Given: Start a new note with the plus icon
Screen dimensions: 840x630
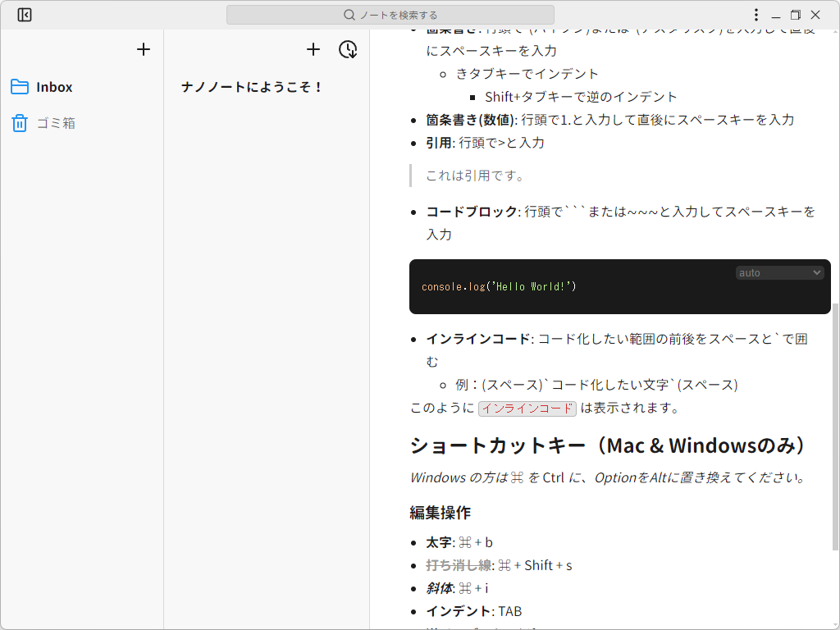Looking at the screenshot, I should [313, 49].
